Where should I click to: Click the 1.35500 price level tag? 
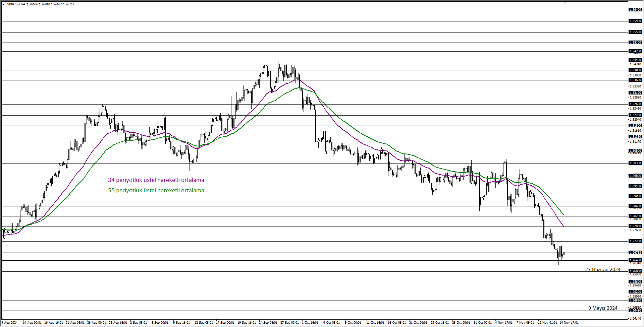[x=635, y=32]
